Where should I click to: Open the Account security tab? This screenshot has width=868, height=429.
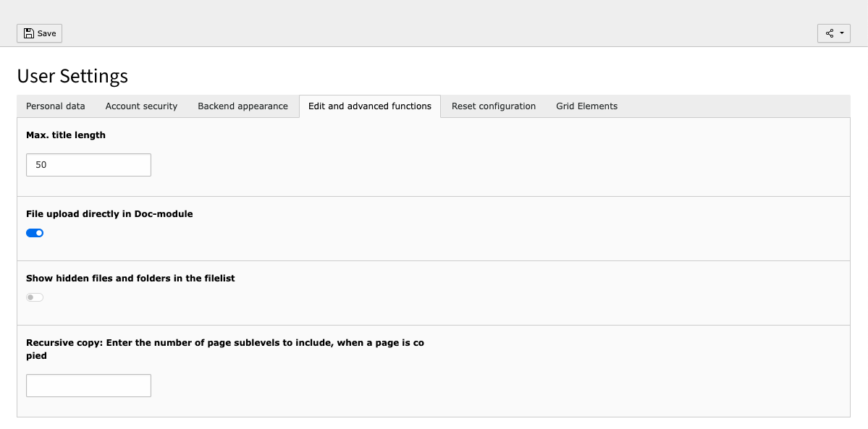tap(140, 106)
